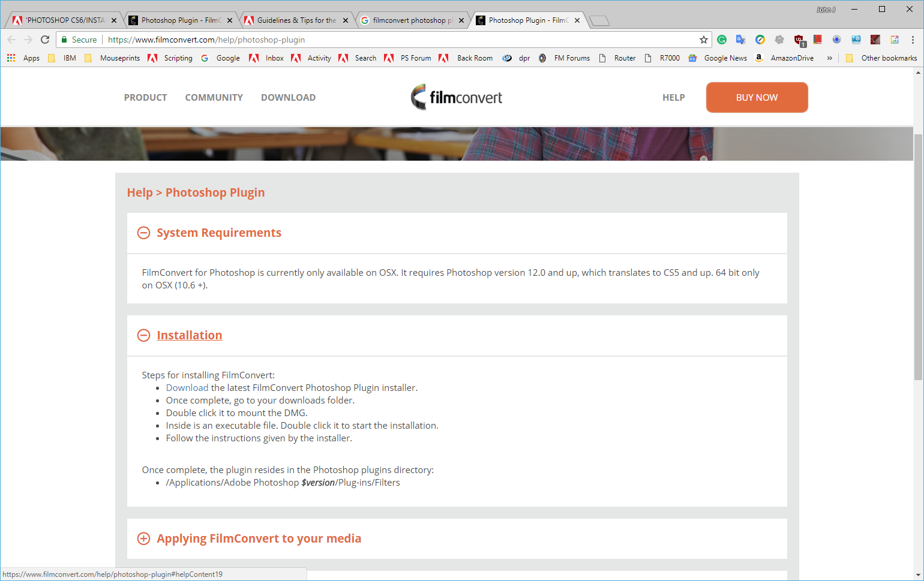This screenshot has width=924, height=581.
Task: Click the System Requirements heading
Action: coord(219,233)
